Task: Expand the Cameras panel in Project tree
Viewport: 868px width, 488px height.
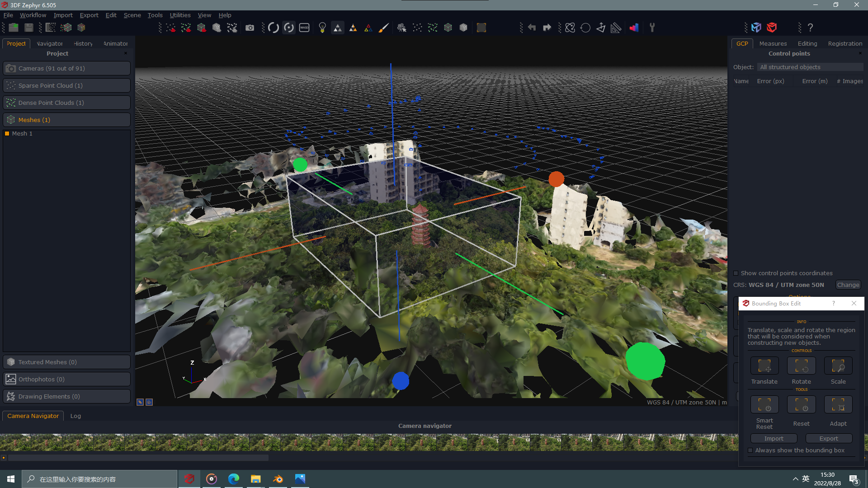Action: click(x=67, y=68)
